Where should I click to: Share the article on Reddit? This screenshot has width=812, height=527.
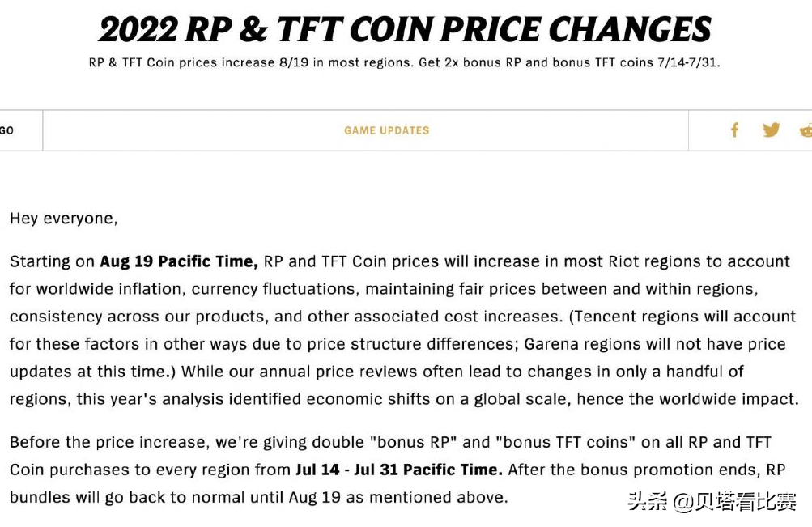tap(806, 130)
